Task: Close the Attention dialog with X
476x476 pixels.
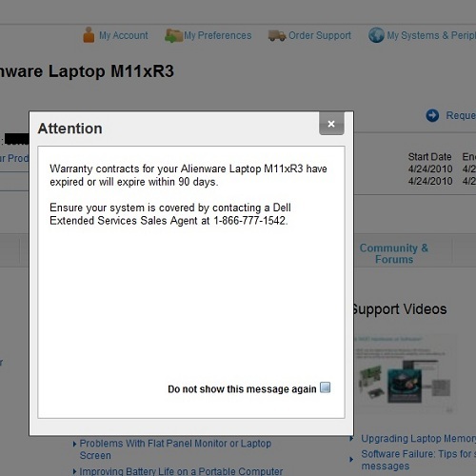Action: point(331,124)
